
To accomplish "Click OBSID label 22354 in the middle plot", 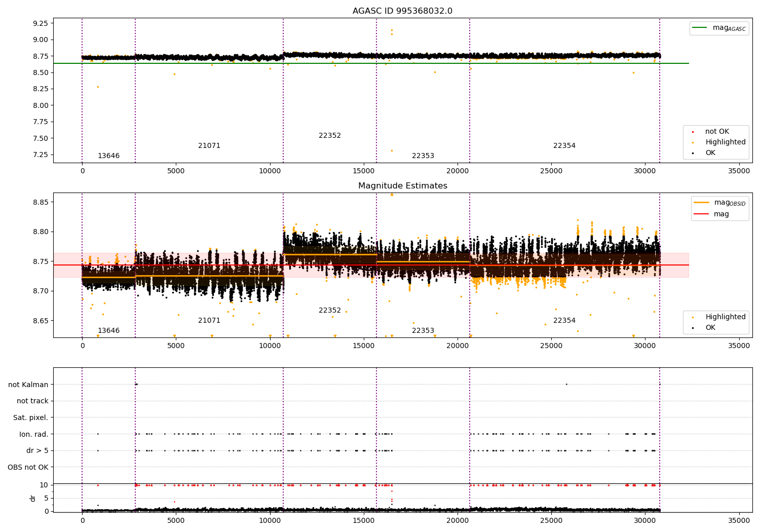I will (564, 321).
